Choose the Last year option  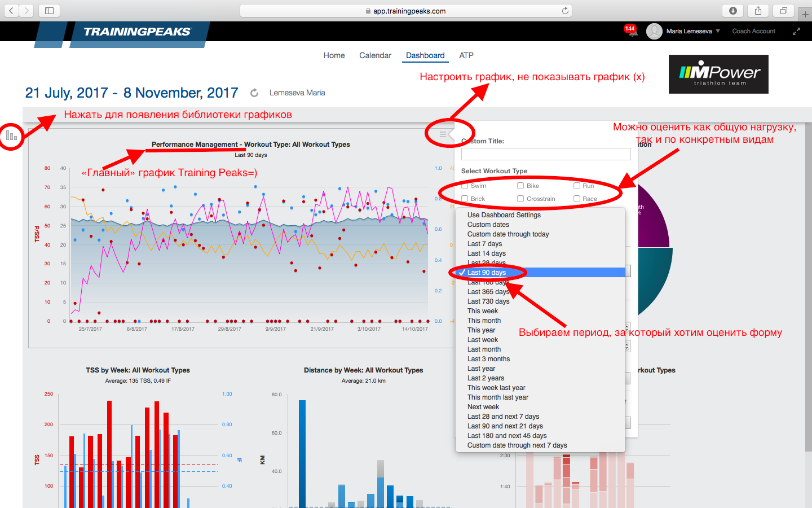coord(540,369)
